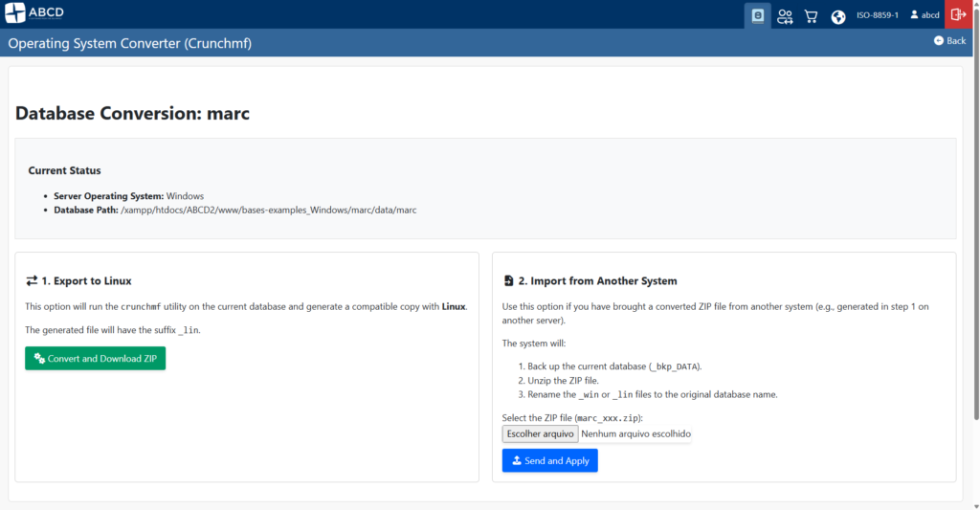The height and width of the screenshot is (510, 980).
Task: Click the Operating System Converter (Crunchmf) title
Action: click(x=130, y=43)
